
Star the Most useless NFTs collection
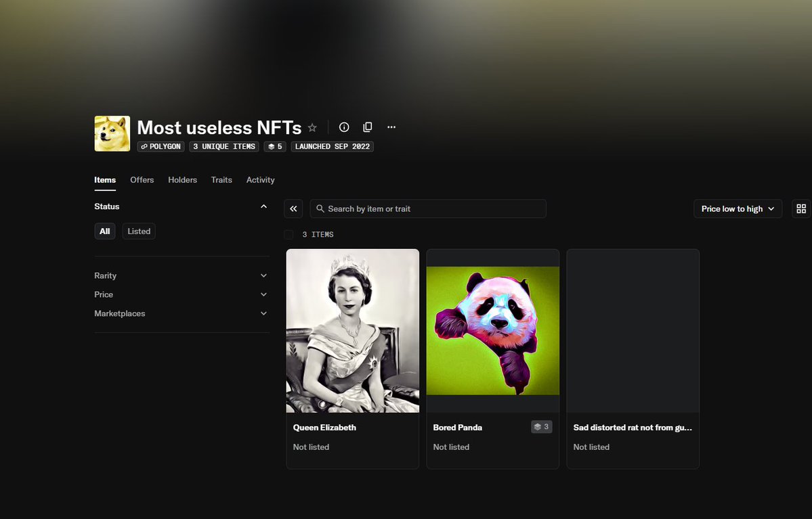(x=312, y=127)
